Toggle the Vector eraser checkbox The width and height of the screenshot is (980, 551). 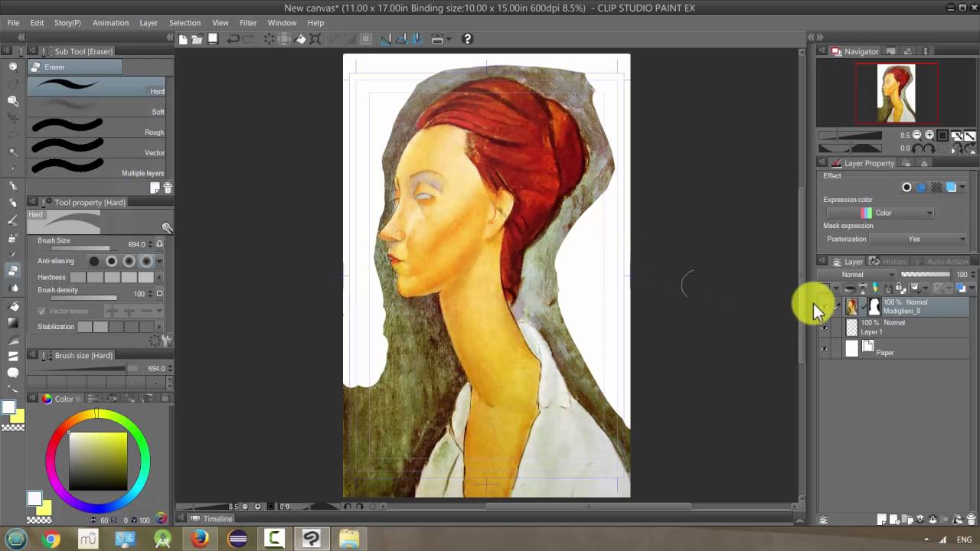42,311
